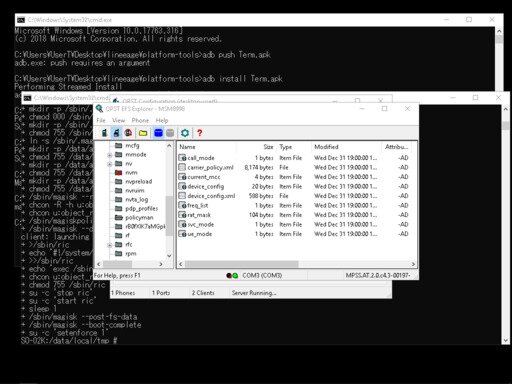Click the red nvm folder icon
Screen dimensions: 512x384
(x=118, y=173)
